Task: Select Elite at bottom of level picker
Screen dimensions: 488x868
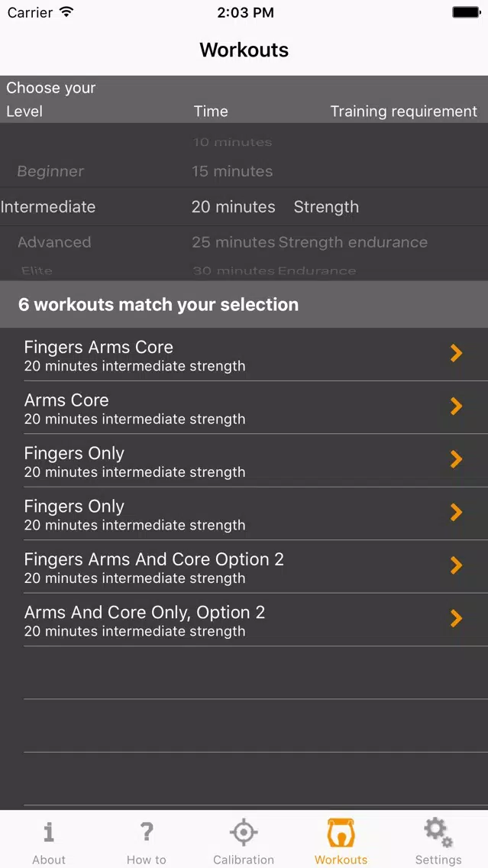Action: point(37,270)
